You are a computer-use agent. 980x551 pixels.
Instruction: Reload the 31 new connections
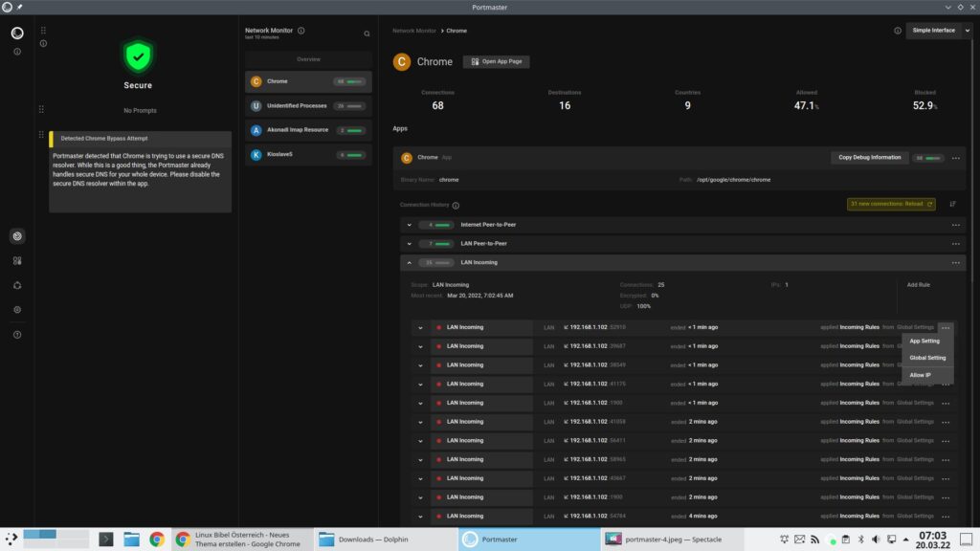tap(891, 205)
